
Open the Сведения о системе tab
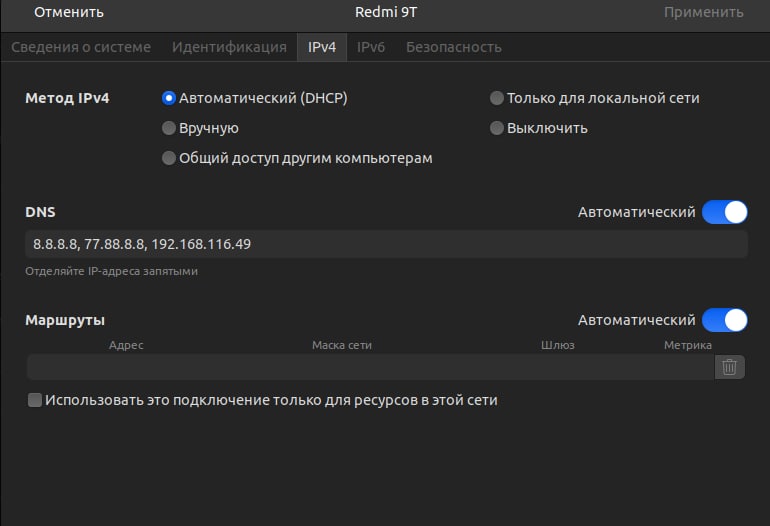[81, 47]
